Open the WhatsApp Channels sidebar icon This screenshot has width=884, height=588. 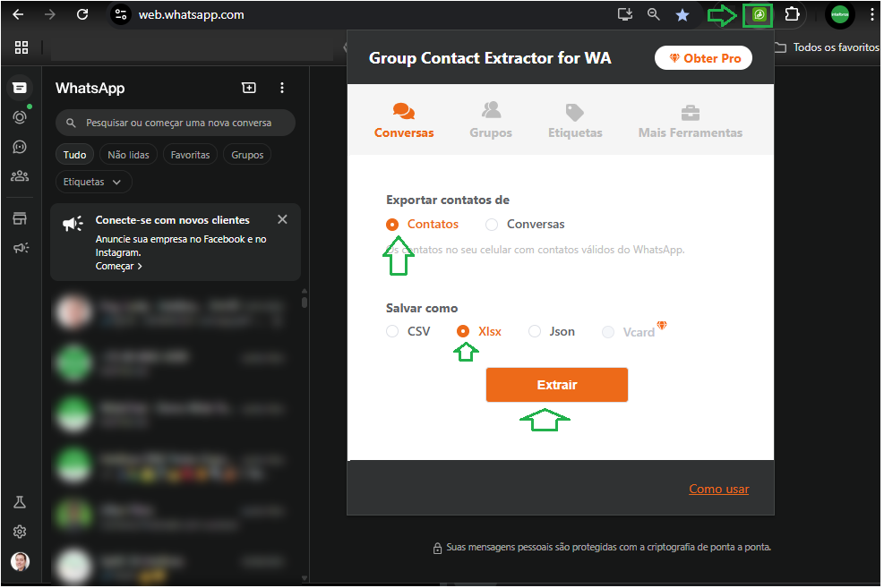(x=20, y=147)
